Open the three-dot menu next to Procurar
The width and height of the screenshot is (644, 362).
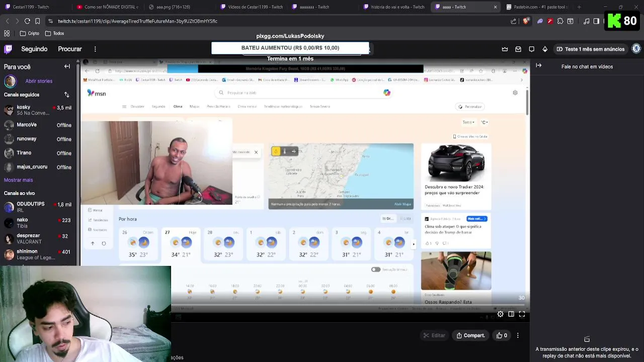coord(95,49)
